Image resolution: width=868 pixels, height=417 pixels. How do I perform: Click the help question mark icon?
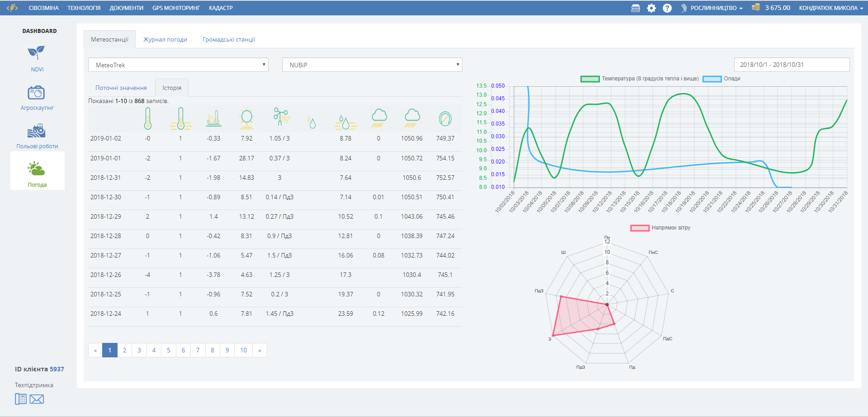[x=667, y=8]
